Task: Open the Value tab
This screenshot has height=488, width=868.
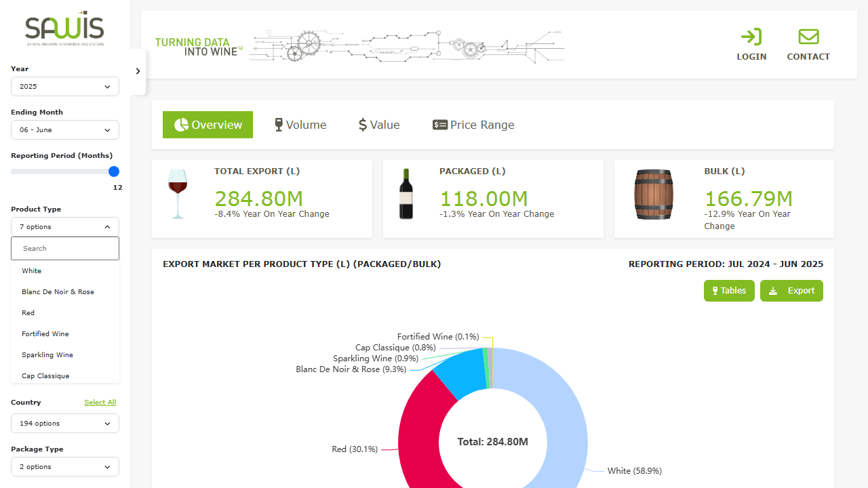Action: click(379, 125)
